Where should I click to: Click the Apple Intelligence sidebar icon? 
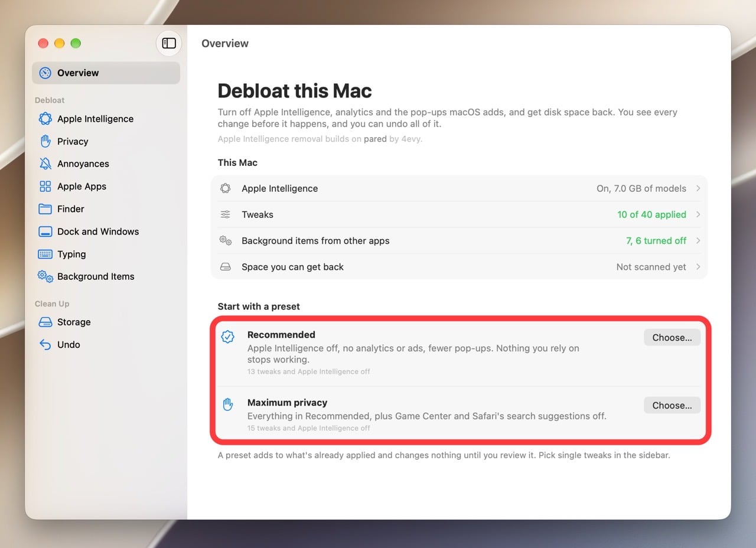point(45,119)
